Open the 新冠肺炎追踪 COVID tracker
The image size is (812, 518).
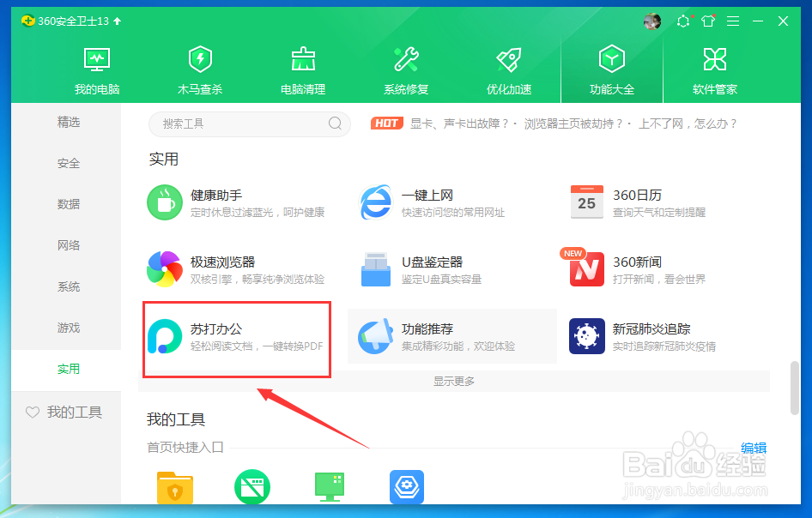pos(637,334)
